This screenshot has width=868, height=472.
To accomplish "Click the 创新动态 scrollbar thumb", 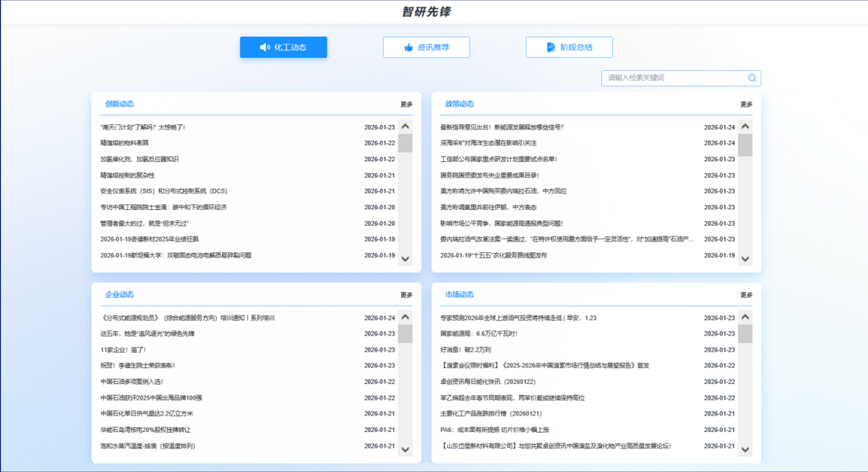I will click(405, 143).
